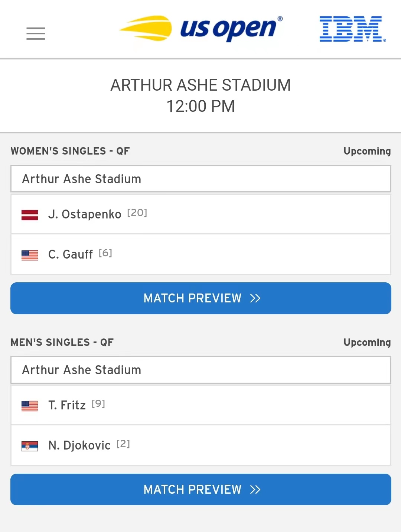Click Arthur Ashe Stadium field in women's match
The image size is (401, 532).
click(201, 179)
